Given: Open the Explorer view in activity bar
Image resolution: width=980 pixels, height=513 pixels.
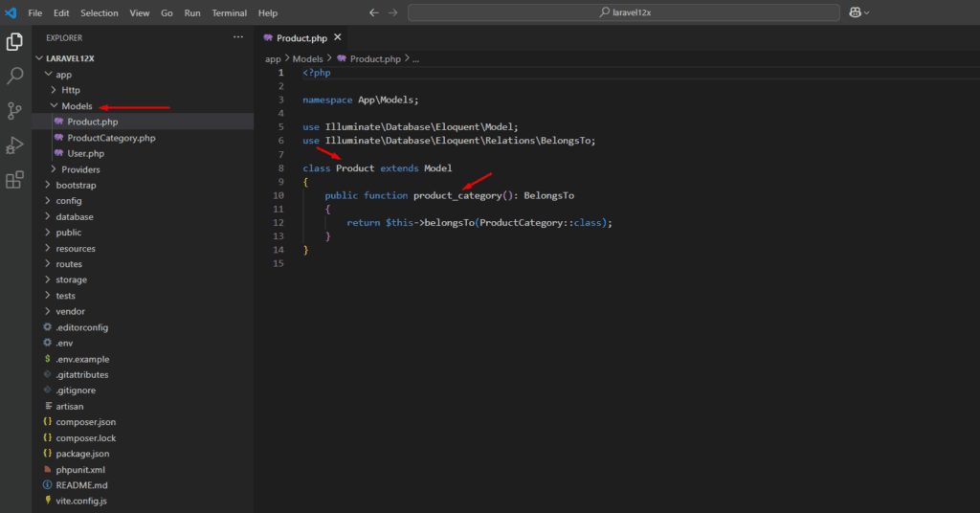Looking at the screenshot, I should [x=14, y=41].
